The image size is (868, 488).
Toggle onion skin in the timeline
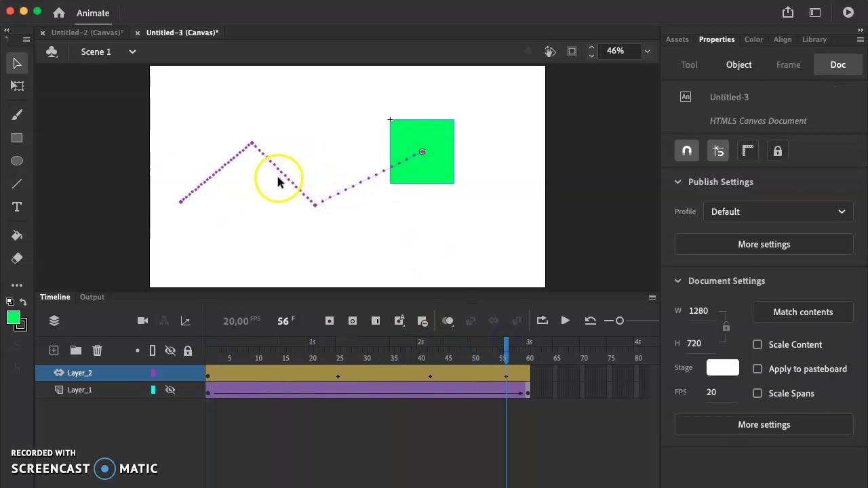(x=448, y=321)
